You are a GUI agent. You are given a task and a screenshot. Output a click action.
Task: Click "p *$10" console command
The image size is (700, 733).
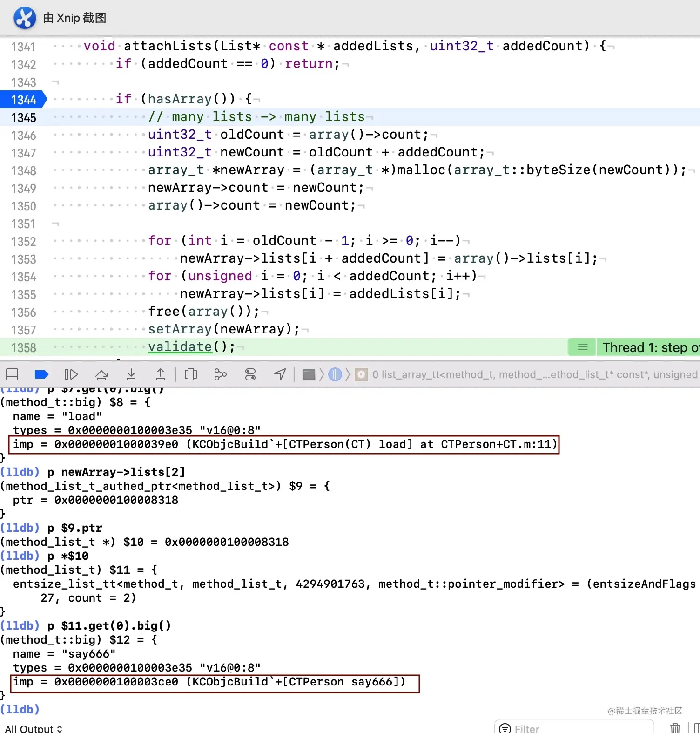tap(68, 556)
